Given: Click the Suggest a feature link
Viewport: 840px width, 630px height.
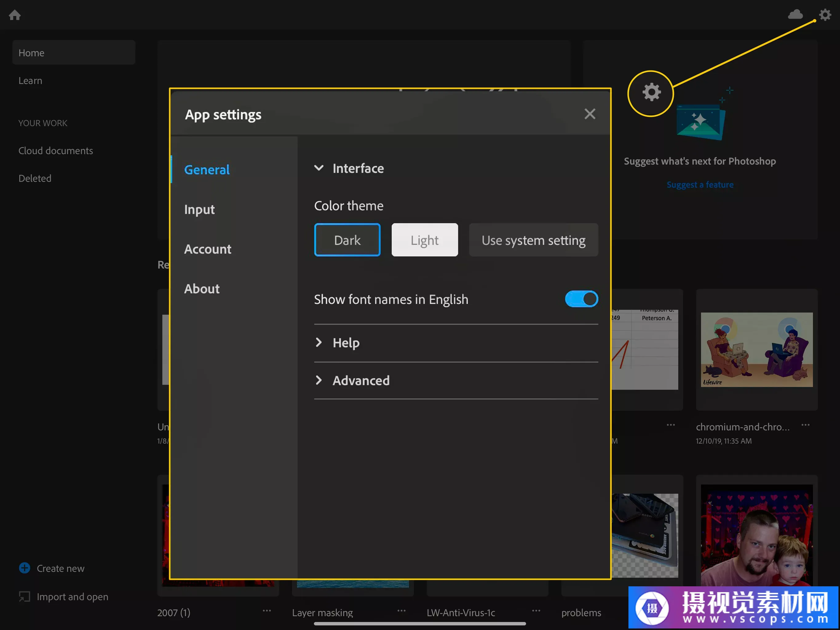Looking at the screenshot, I should pos(700,185).
